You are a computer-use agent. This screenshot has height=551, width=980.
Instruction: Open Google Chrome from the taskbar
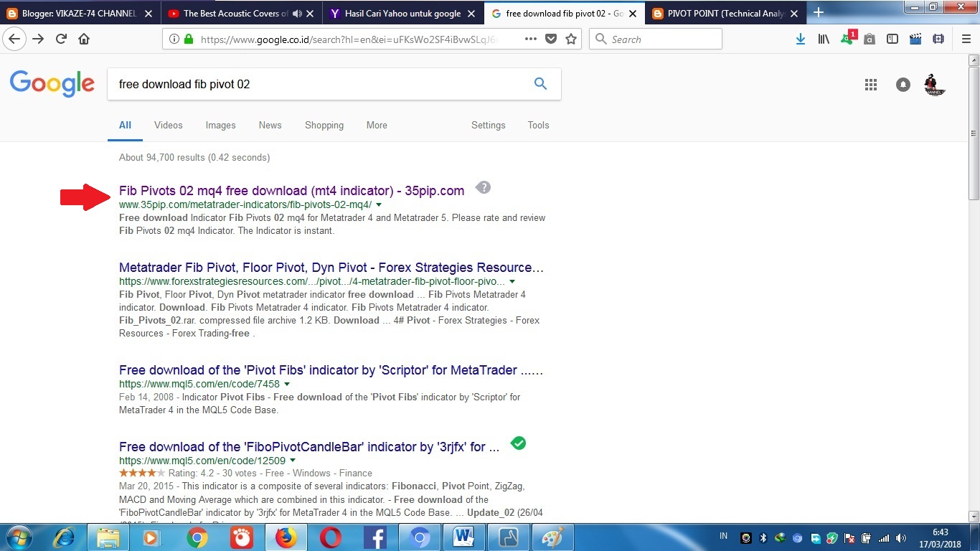pyautogui.click(x=197, y=537)
